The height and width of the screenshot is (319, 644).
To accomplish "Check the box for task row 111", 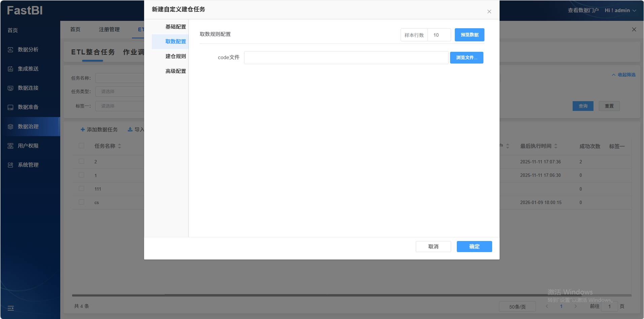I will click(81, 189).
